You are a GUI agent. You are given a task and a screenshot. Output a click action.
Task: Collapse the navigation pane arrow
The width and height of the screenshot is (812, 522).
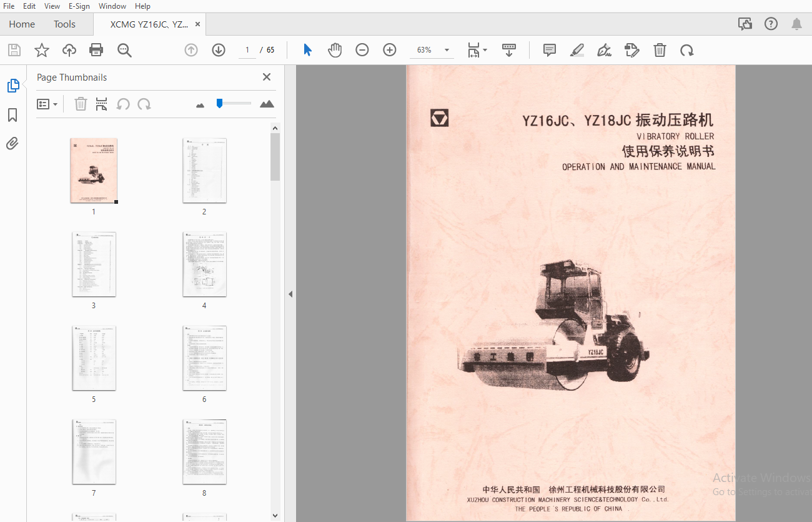(x=290, y=294)
